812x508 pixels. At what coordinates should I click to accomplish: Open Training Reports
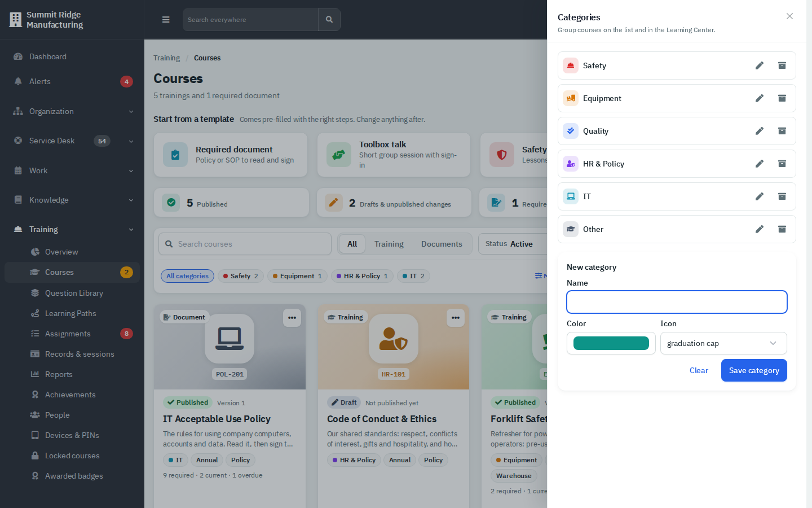coord(72,374)
